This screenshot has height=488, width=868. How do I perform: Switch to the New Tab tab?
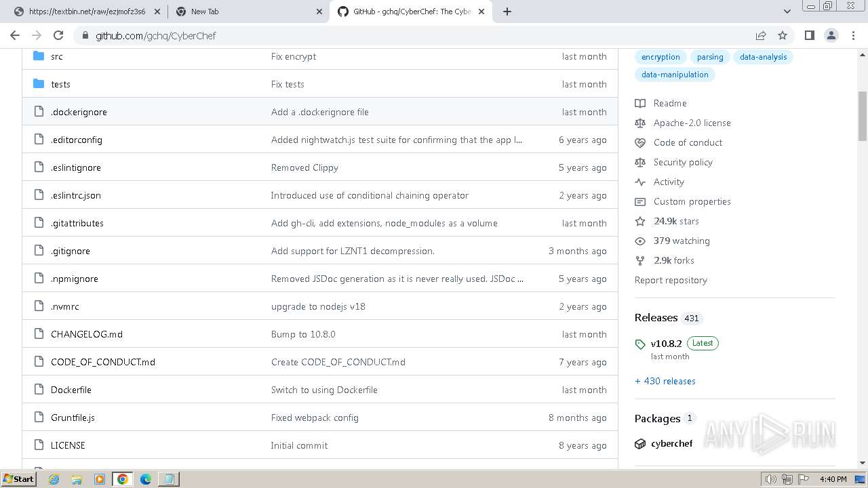tap(248, 12)
